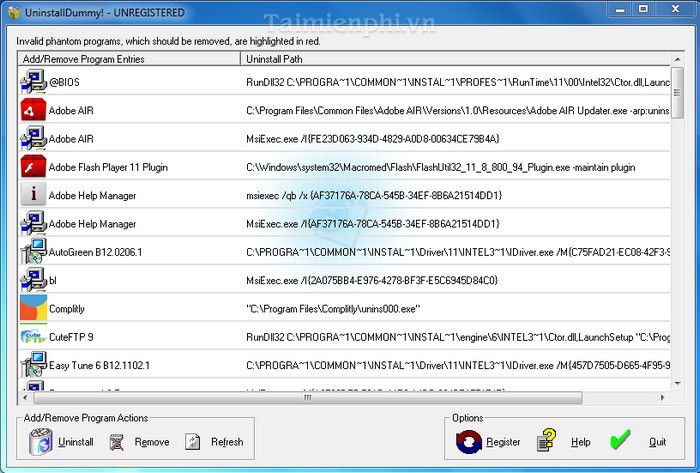The image size is (700, 473).
Task: Click the horizontal scrollbar thumb
Action: (308, 397)
